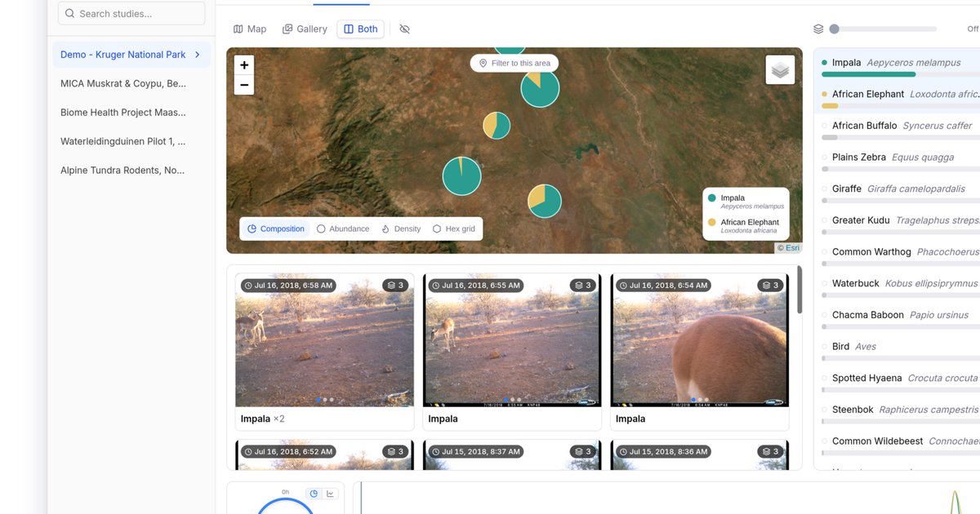
Task: Click the location pin in Filter to this area
Action: [483, 63]
